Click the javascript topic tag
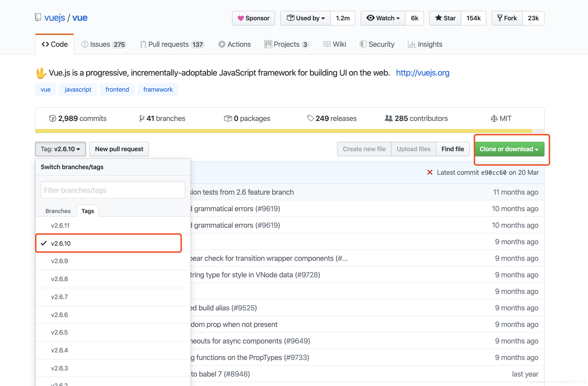This screenshot has height=386, width=588. click(78, 89)
